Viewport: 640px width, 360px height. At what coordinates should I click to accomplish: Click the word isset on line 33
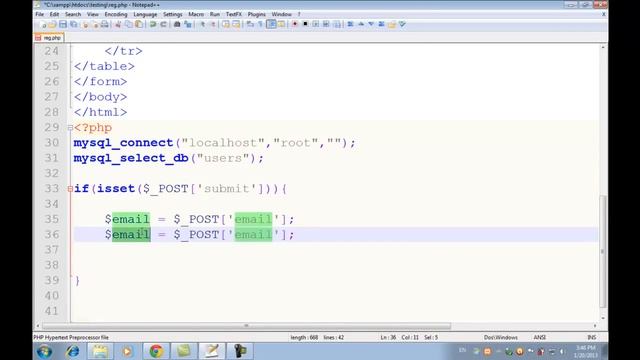coord(116,189)
